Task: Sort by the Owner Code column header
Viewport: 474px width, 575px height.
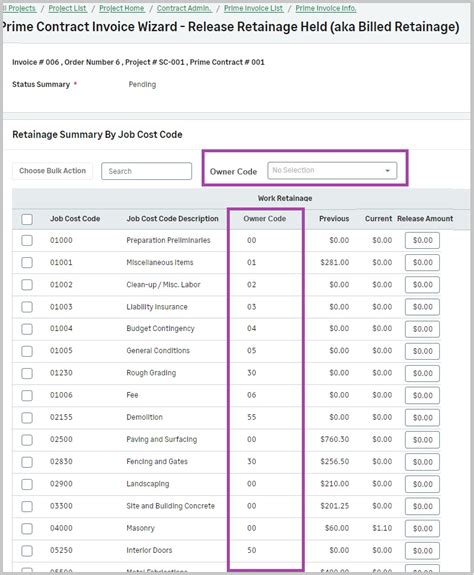Action: coord(265,219)
